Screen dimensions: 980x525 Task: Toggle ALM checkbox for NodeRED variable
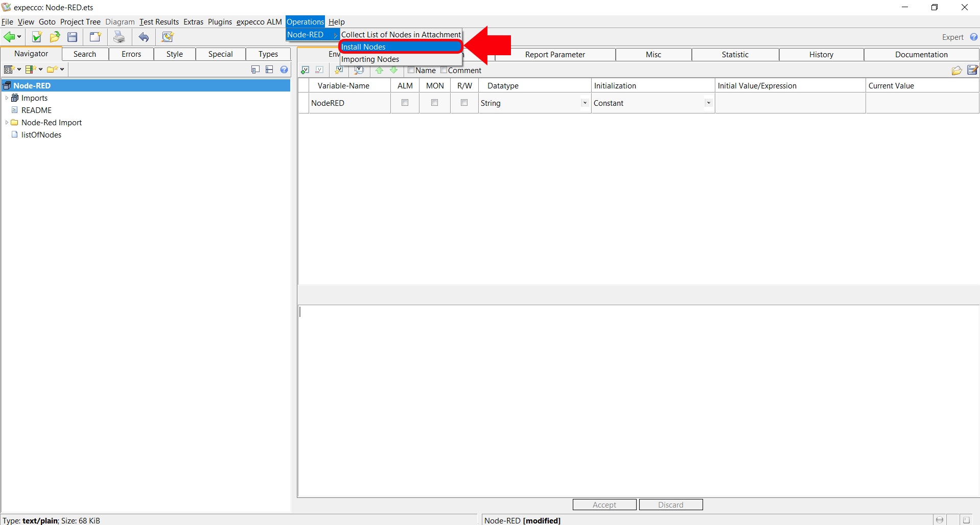(405, 103)
